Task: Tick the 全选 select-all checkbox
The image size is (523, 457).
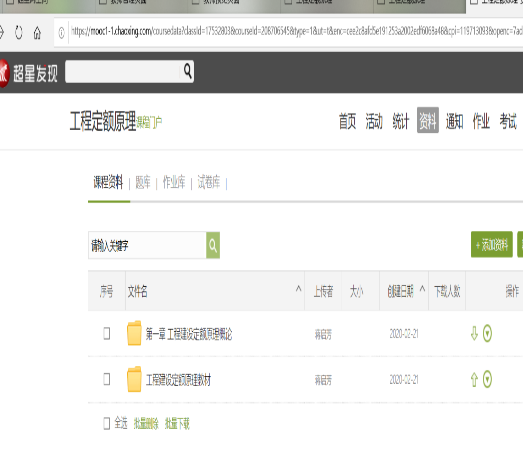Action: 106,424
